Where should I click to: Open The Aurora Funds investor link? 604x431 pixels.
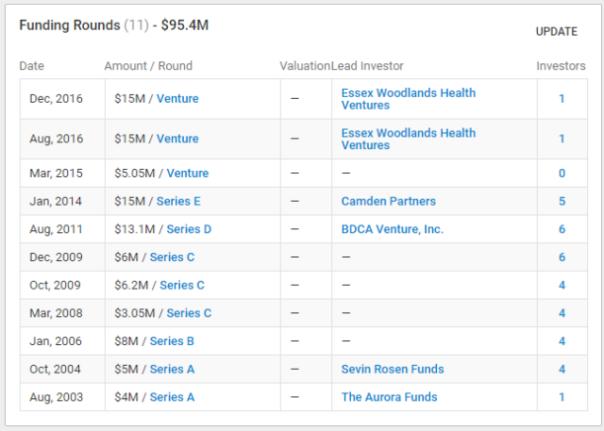[389, 397]
